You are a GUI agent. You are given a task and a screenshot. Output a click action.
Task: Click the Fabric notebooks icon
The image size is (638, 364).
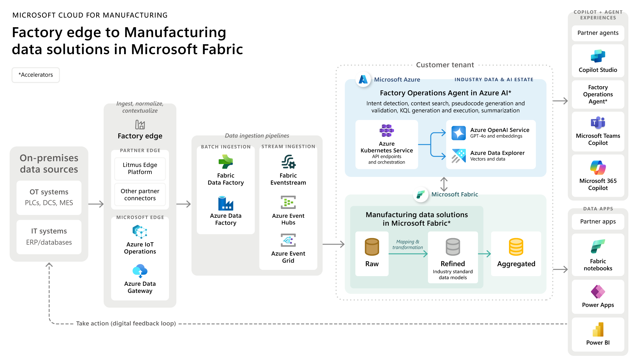click(x=598, y=246)
